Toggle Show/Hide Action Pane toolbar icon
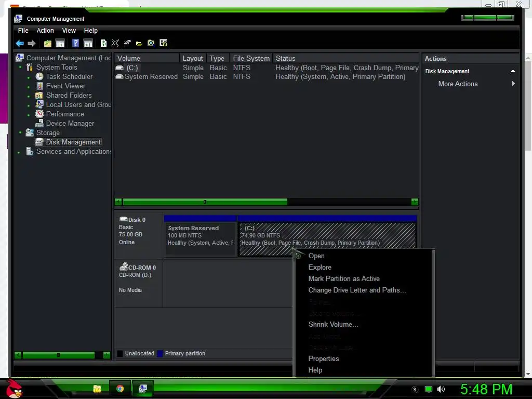 click(88, 43)
